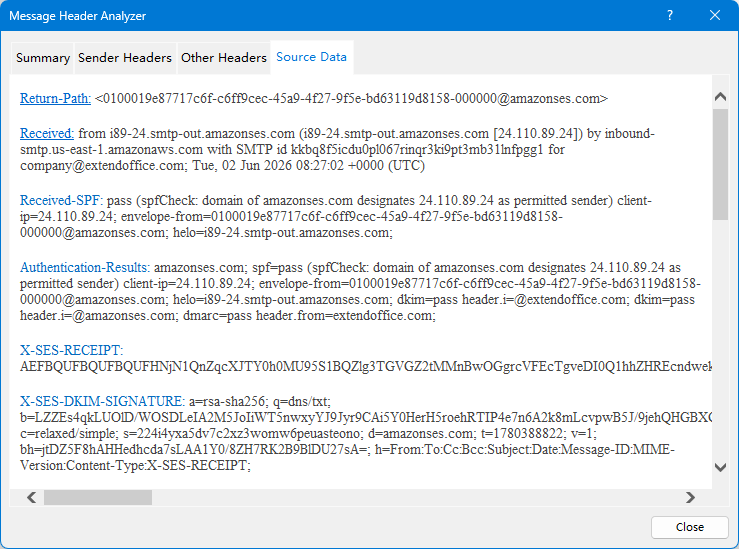Click the dmarc=pass header.from text
This screenshot has width=739, height=549.
click(x=309, y=315)
